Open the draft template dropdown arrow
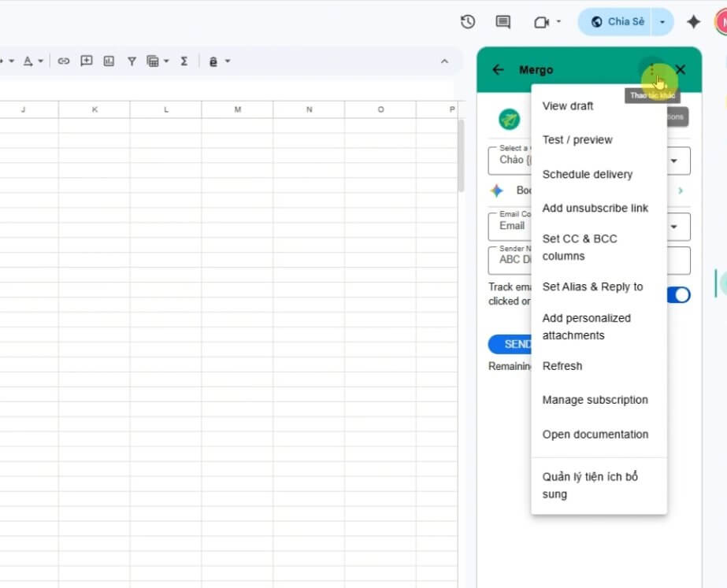 [674, 161]
